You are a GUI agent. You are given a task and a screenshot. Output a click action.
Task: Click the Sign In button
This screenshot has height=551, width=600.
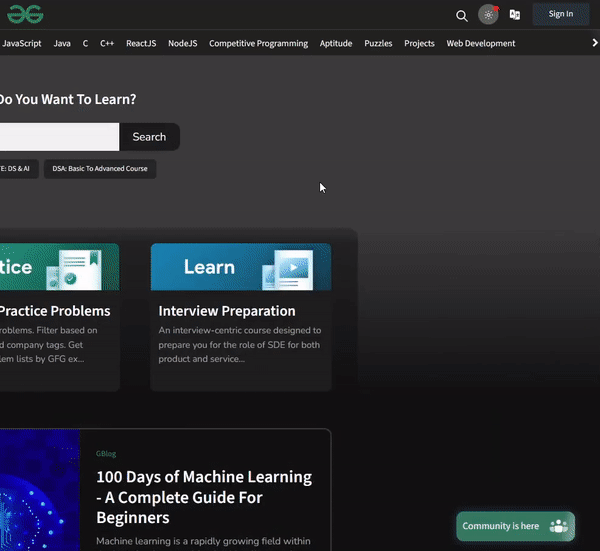coord(561,14)
